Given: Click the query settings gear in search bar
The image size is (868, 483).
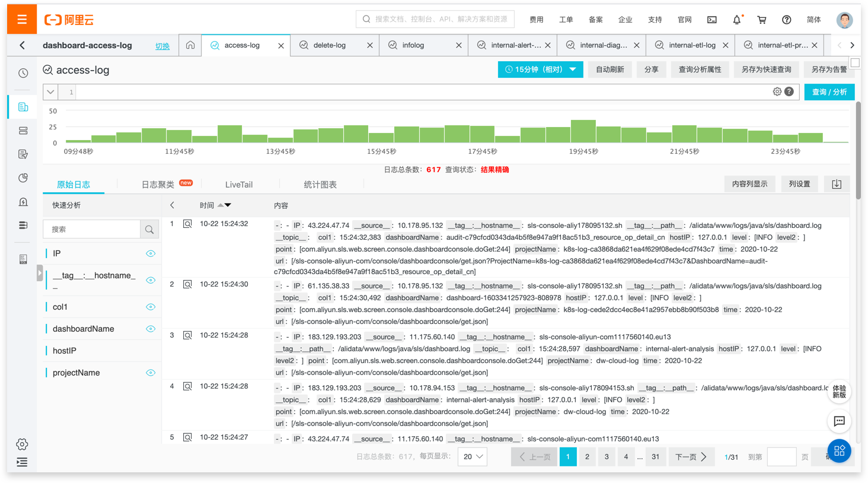Looking at the screenshot, I should [777, 91].
